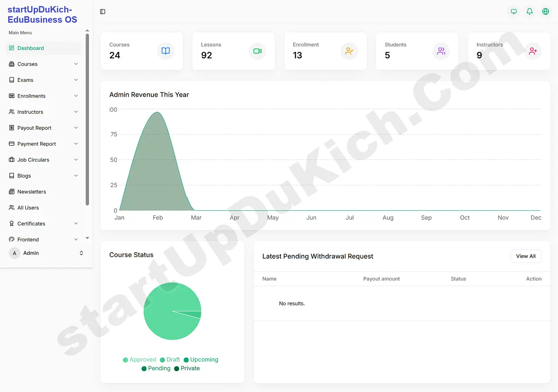Click the View All button
Viewport: 558px width, 392px height.
point(526,256)
